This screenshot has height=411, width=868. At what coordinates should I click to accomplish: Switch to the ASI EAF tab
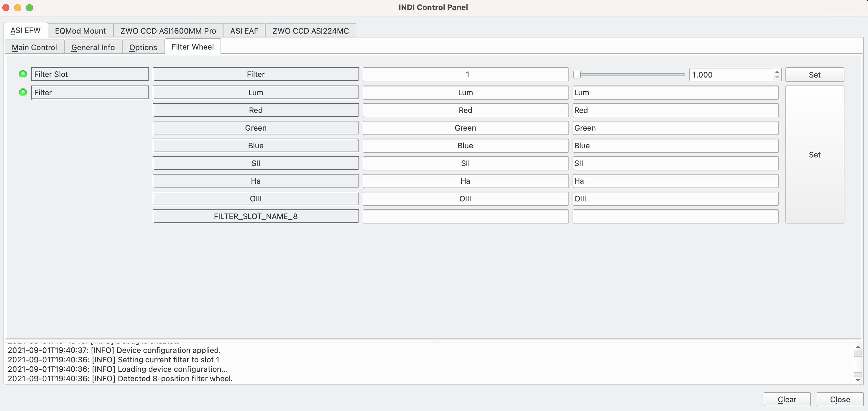click(x=244, y=31)
